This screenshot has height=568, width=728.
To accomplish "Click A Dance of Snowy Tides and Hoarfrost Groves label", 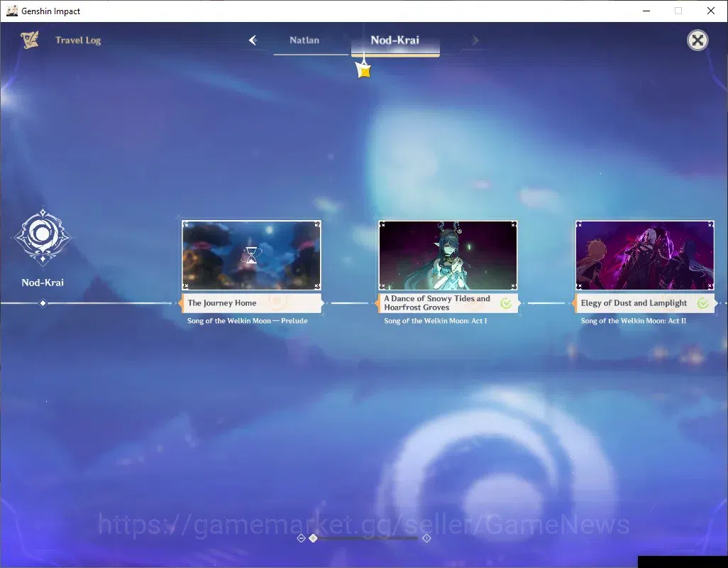I will click(448, 303).
